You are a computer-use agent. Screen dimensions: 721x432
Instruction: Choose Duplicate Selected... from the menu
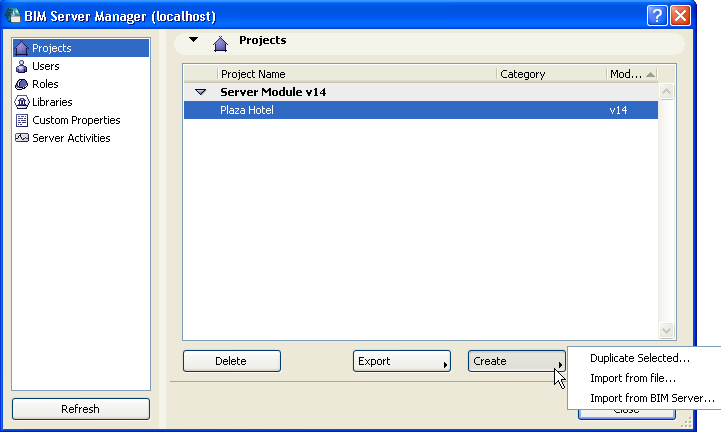pyautogui.click(x=640, y=358)
